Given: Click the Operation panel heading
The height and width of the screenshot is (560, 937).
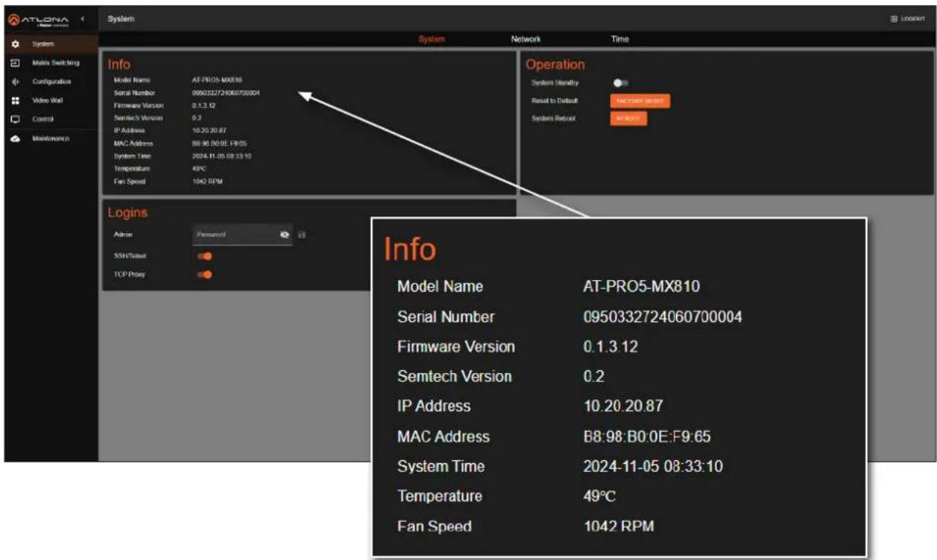Looking at the screenshot, I should 555,65.
